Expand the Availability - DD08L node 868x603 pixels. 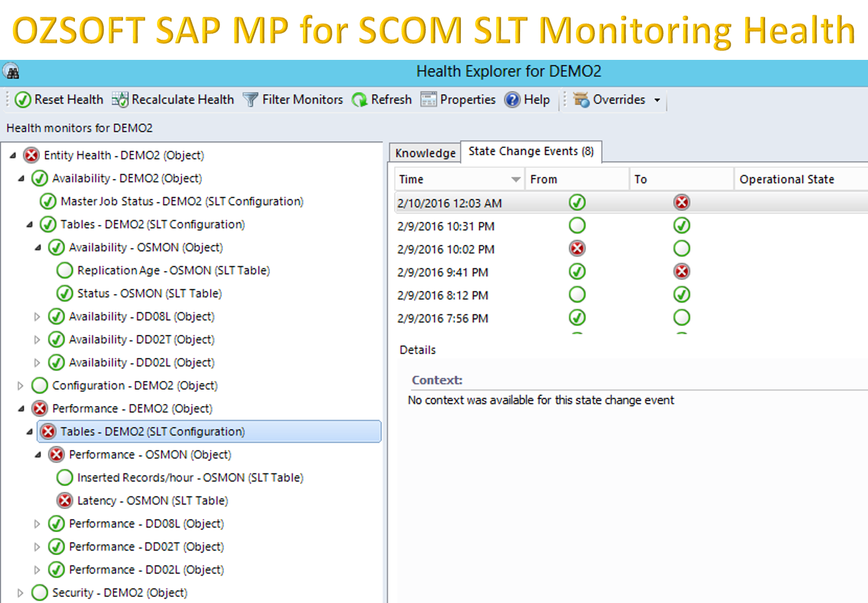pyautogui.click(x=37, y=316)
